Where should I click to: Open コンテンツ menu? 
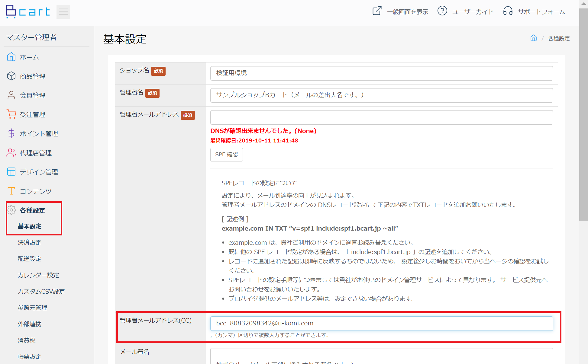tap(36, 191)
